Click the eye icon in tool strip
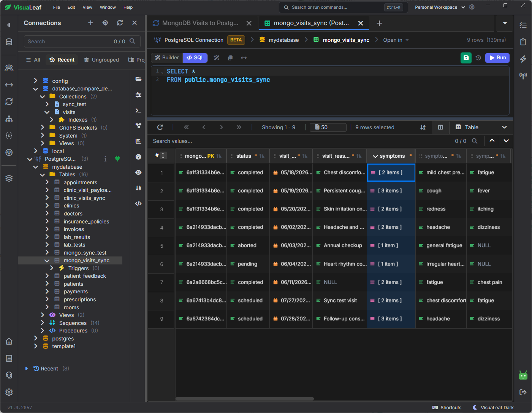 (x=138, y=172)
